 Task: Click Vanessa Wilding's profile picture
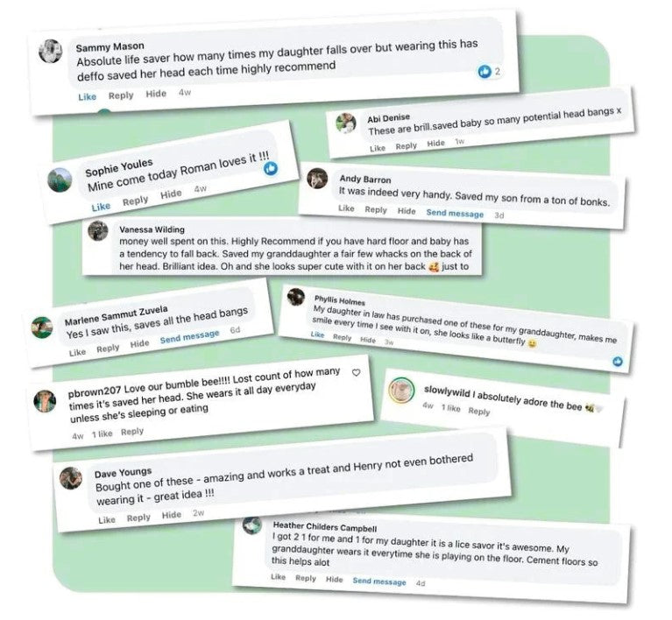pos(98,232)
